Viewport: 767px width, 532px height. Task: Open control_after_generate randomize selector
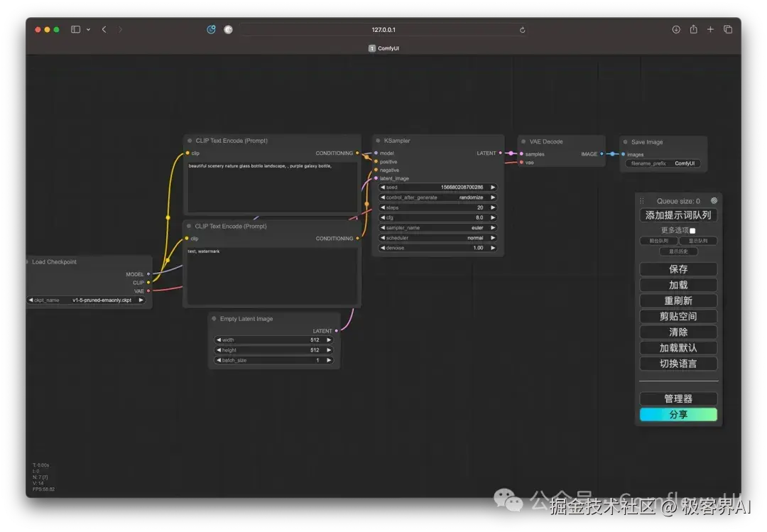(x=437, y=197)
